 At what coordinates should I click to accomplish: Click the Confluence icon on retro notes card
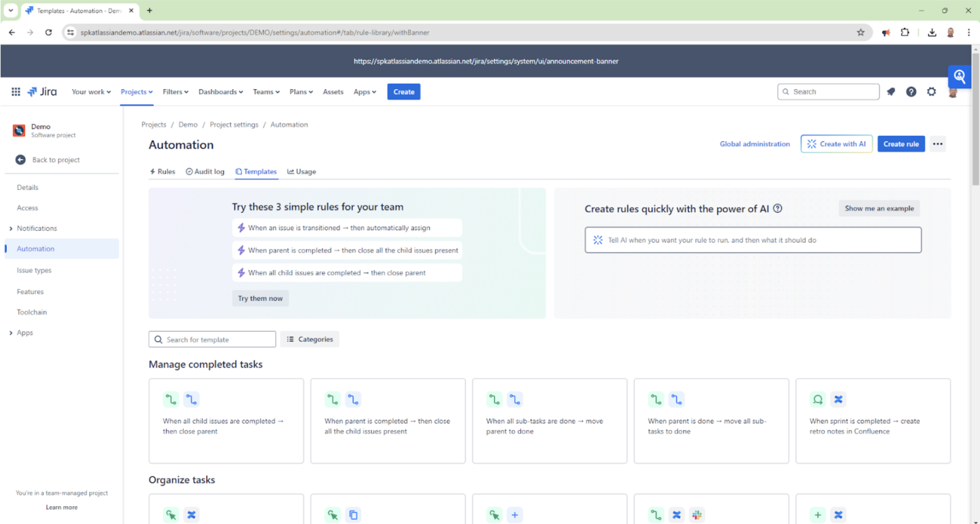838,399
